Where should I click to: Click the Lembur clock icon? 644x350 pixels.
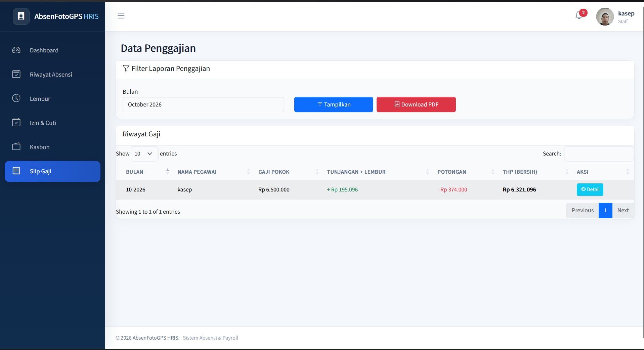coord(16,98)
